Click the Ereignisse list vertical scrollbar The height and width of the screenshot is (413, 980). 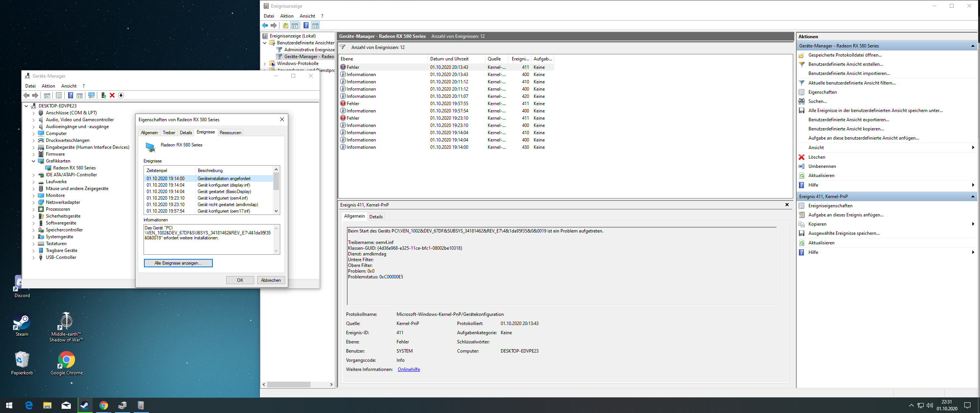pos(276,190)
